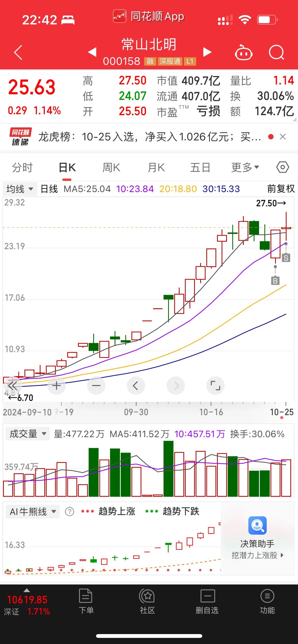Tap 市值 409.7亿 value
298x644 pixels.
click(x=201, y=81)
